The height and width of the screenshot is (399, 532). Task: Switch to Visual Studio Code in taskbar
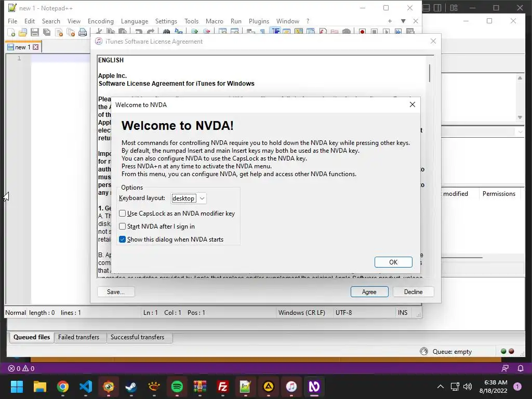[86, 387]
